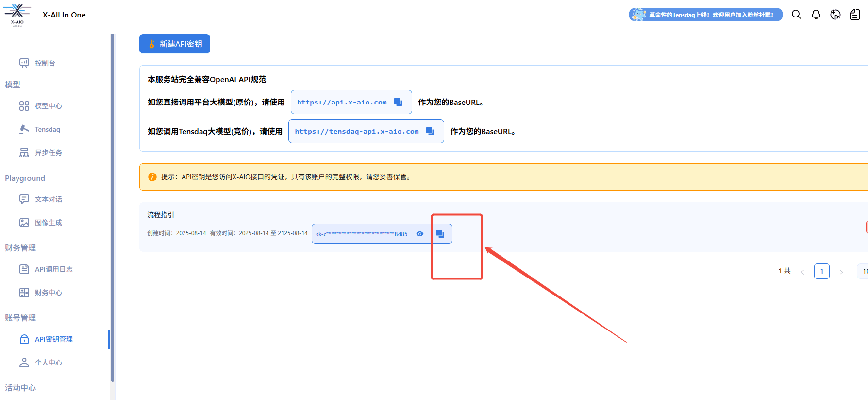Switch language with the globe icon
This screenshot has height=400, width=868.
835,15
